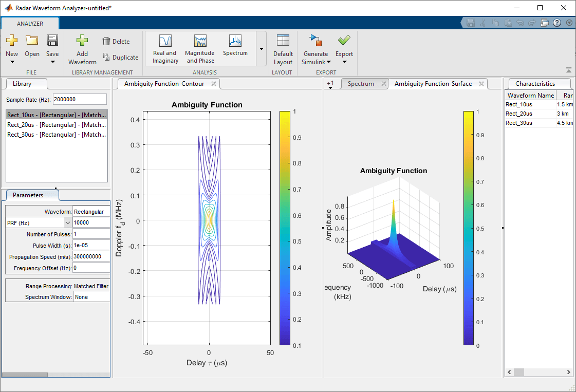Duplicate the selected waveform
The image size is (576, 392).
pos(120,58)
